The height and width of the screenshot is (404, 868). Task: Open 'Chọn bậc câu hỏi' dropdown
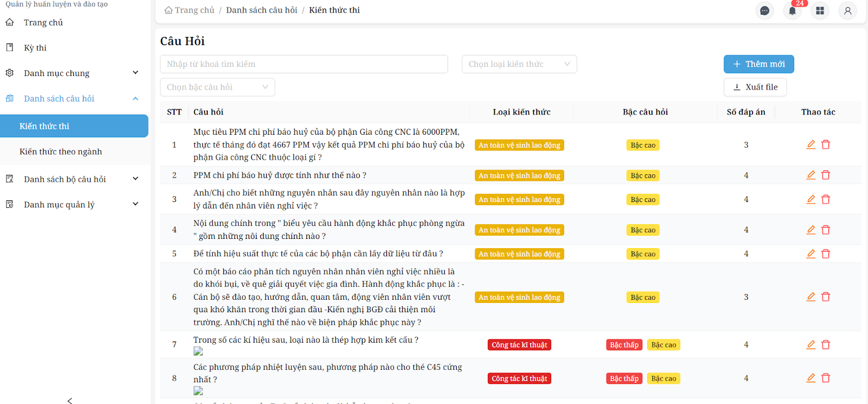coord(217,87)
